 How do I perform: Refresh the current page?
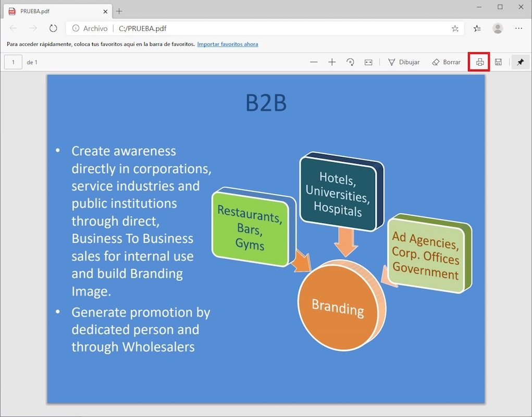pyautogui.click(x=53, y=28)
